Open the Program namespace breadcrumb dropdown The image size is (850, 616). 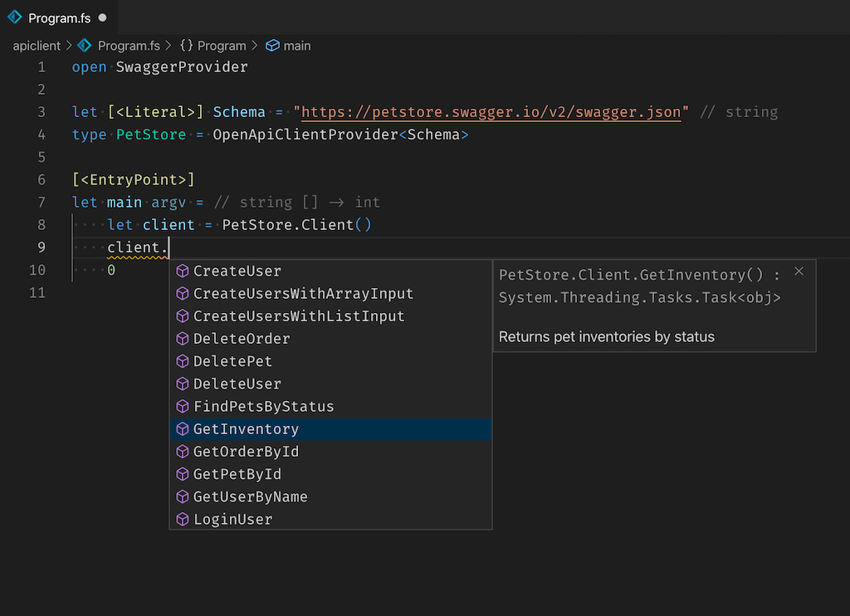point(213,46)
